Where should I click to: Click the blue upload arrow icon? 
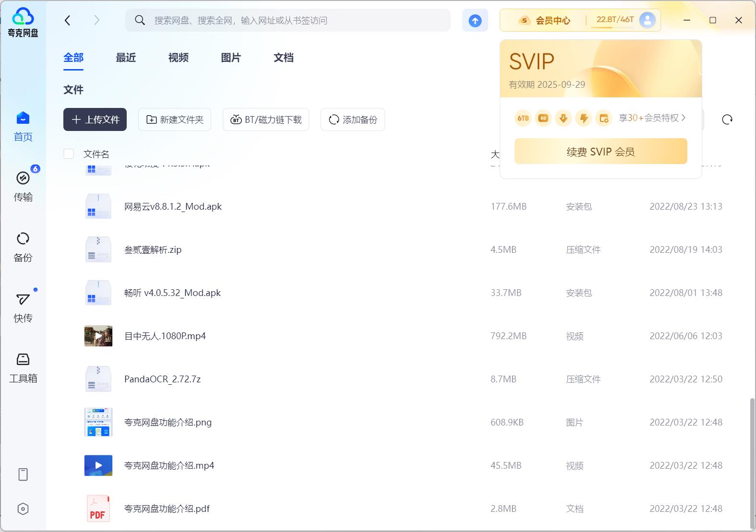[x=475, y=21]
